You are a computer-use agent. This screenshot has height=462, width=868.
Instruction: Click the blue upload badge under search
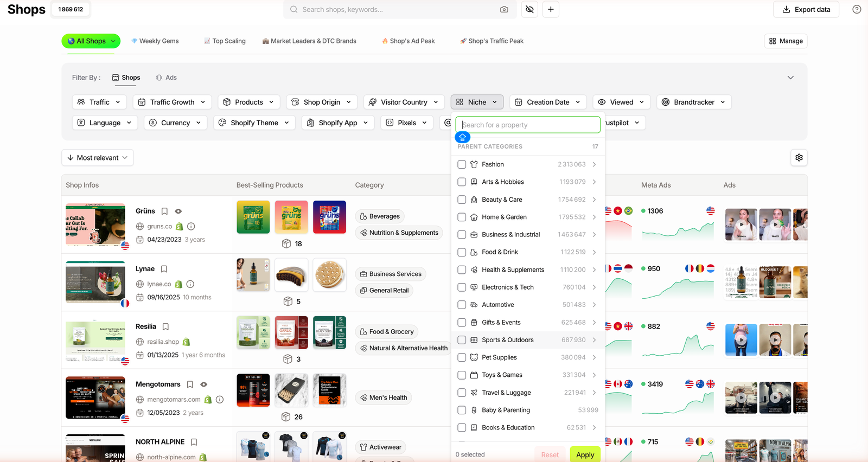pyautogui.click(x=463, y=137)
